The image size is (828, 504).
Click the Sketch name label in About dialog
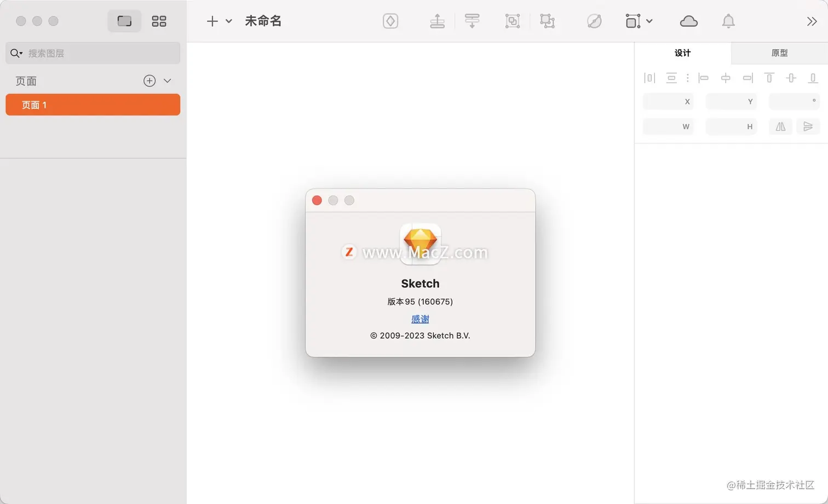tap(420, 283)
